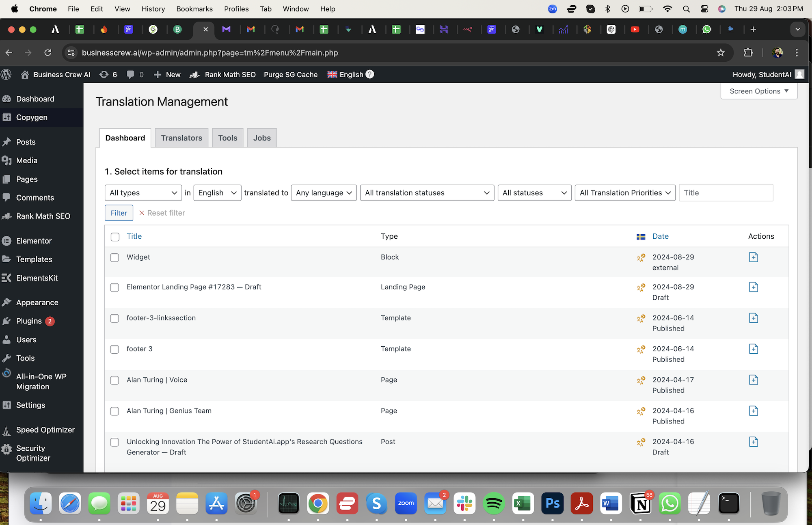This screenshot has width=812, height=525.
Task: Open Chrome tab search chevron
Action: (797, 29)
